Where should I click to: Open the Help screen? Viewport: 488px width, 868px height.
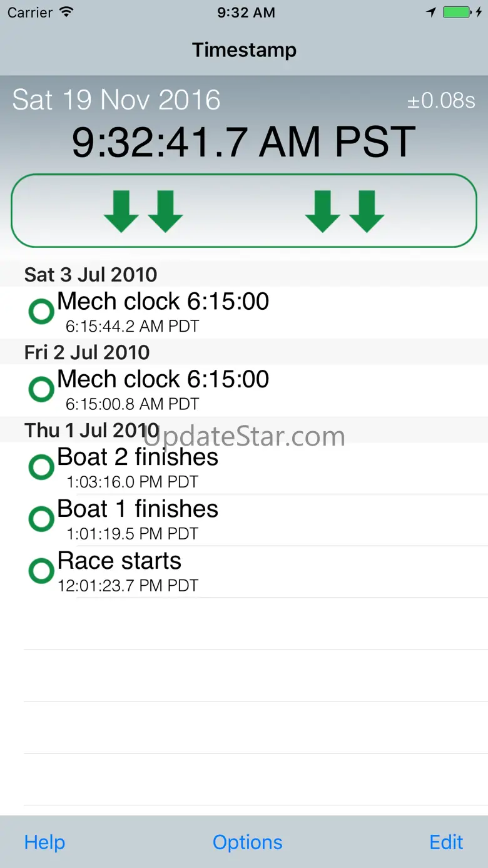(x=44, y=842)
